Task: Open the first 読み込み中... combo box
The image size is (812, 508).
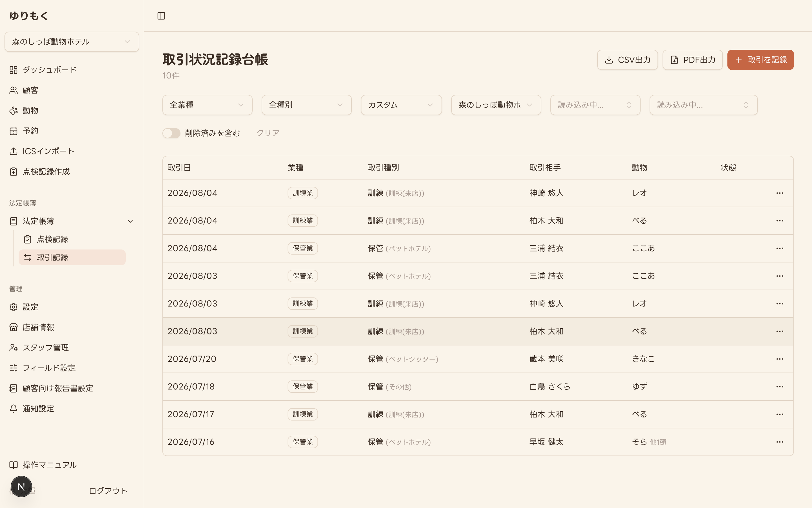Action: [x=595, y=105]
